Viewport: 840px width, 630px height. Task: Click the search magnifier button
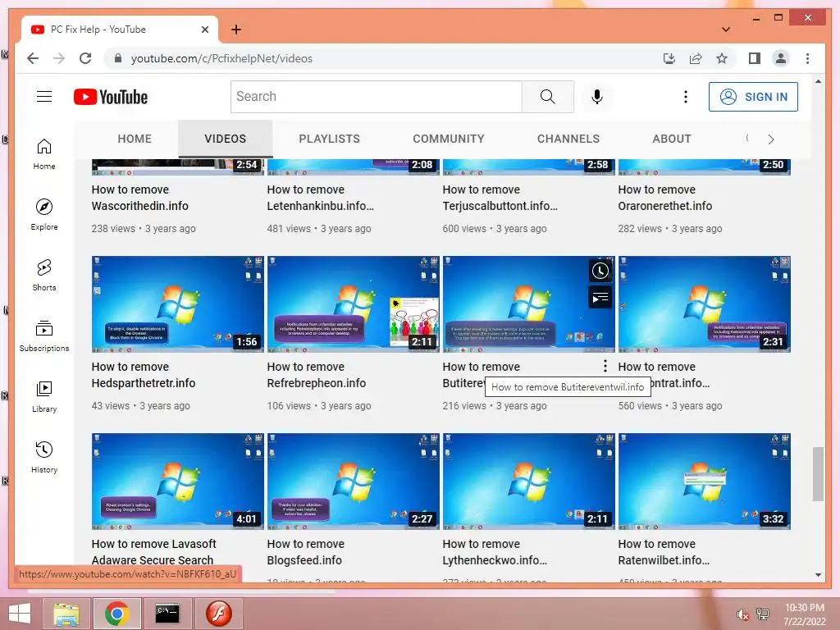[547, 97]
